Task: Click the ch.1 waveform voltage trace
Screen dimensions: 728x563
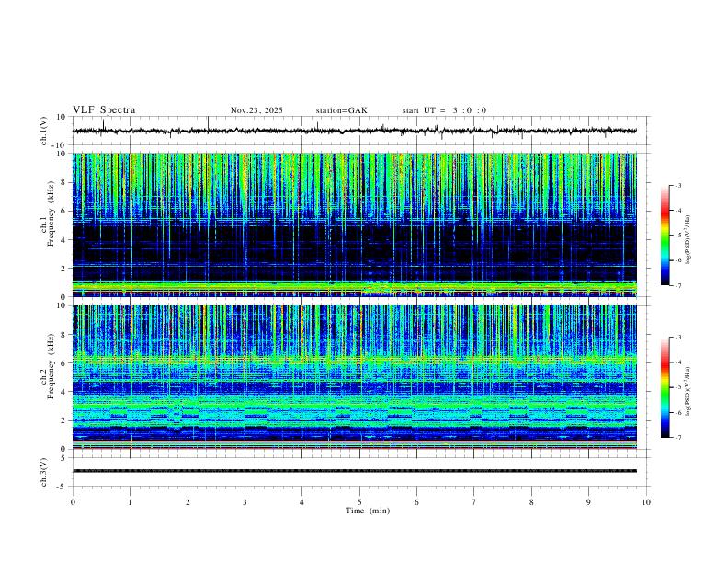Action: click(x=354, y=131)
